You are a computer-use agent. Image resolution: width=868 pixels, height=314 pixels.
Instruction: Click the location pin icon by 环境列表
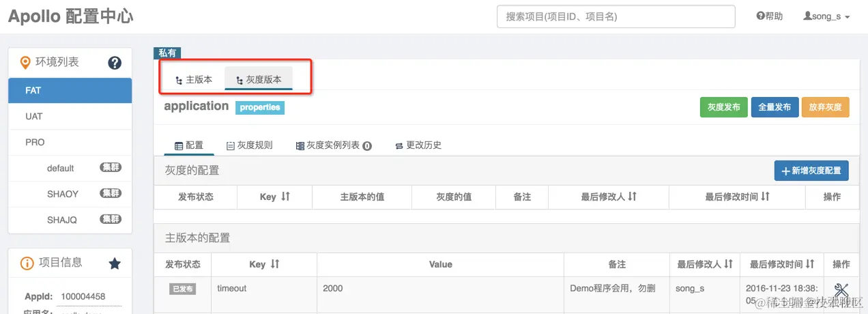(25, 63)
